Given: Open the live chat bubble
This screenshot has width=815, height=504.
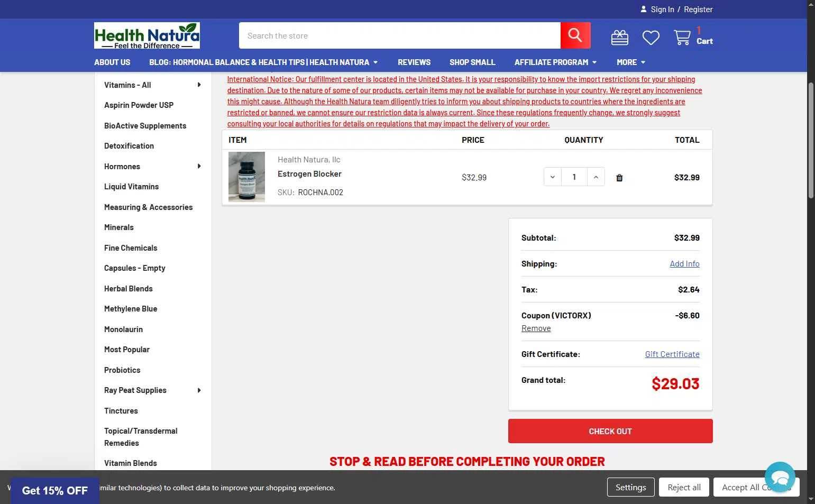Looking at the screenshot, I should click(780, 477).
